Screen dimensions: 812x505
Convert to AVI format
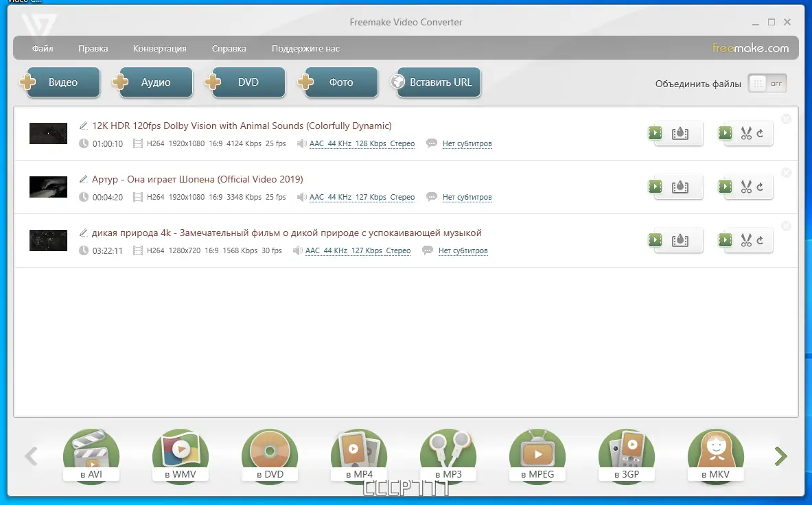tap(91, 456)
